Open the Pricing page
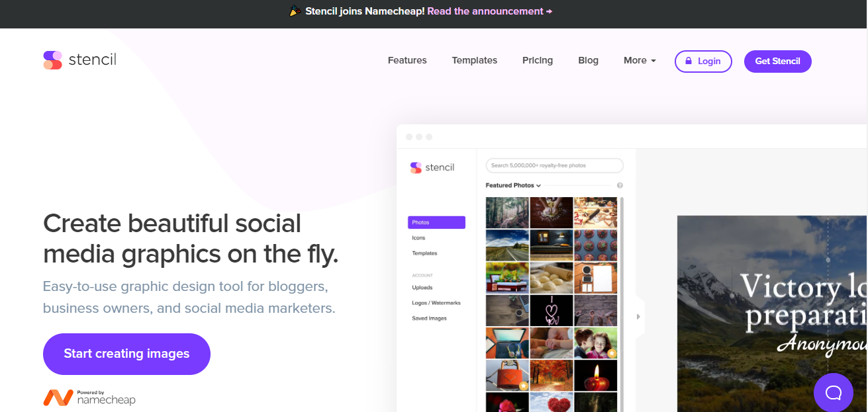868x412 pixels. [537, 60]
